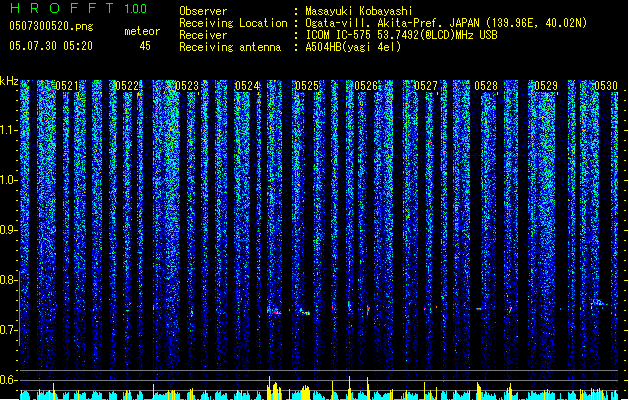Click the 'meteor' label
This screenshot has width=629, height=400.
point(142,31)
